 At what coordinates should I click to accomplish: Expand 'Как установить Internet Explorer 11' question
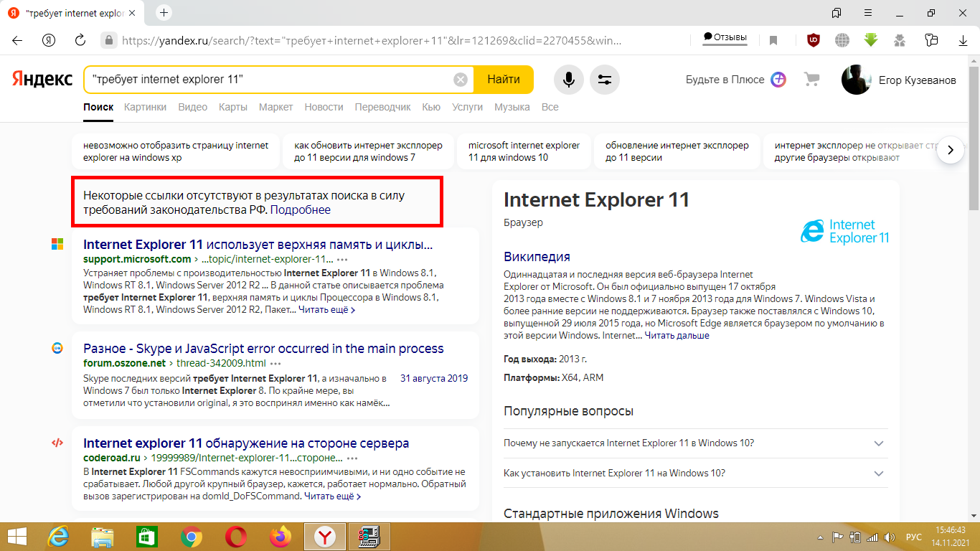696,474
